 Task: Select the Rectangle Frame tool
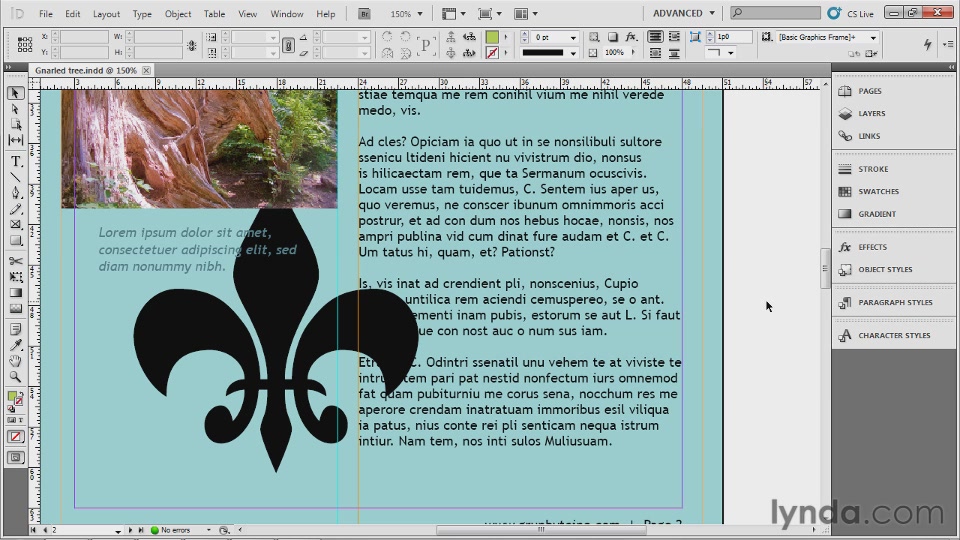pyautogui.click(x=15, y=225)
